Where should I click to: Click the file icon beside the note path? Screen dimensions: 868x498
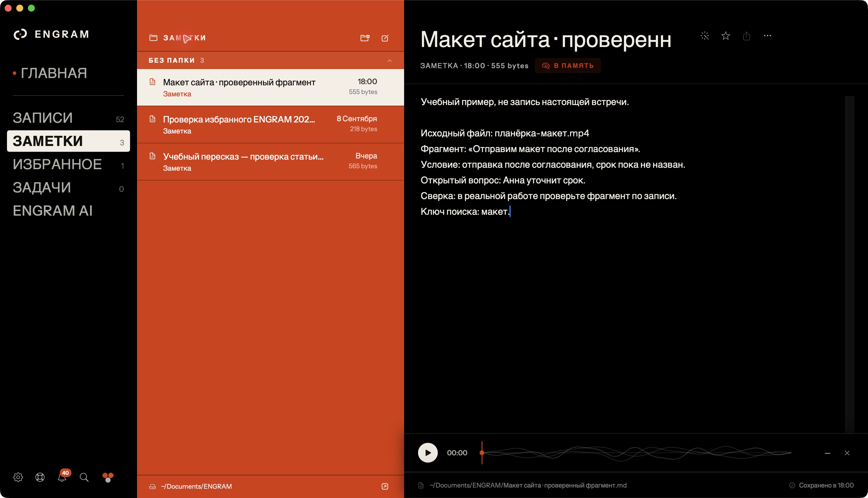pyautogui.click(x=421, y=485)
